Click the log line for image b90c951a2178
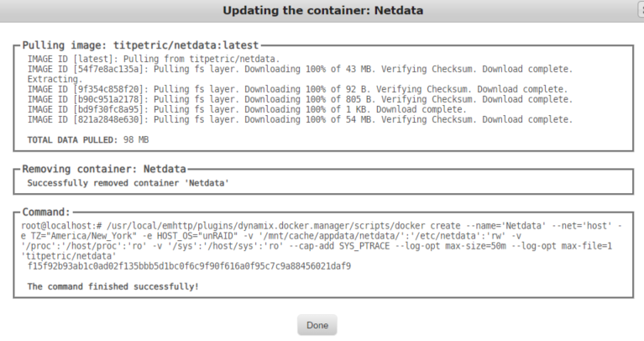The height and width of the screenshot is (341, 644). point(300,99)
